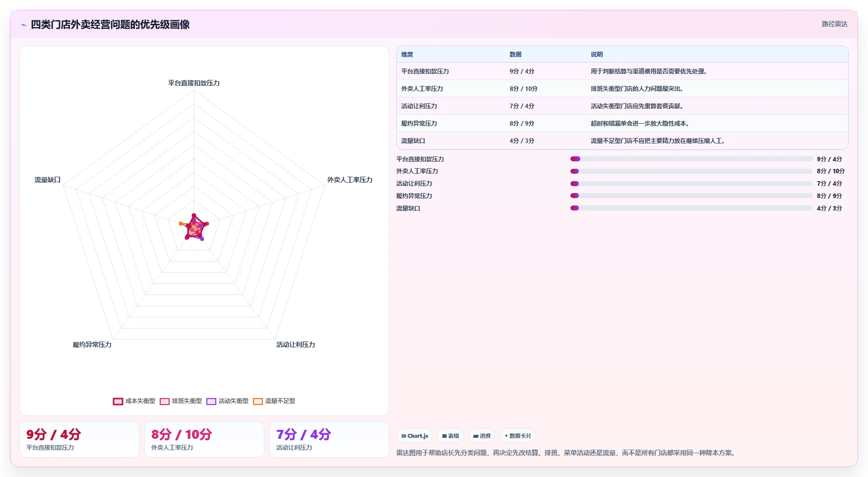Open the 9分 / 4分 平台直接扣款压力 card
Image resolution: width=868 pixels, height=477 pixels.
(79, 439)
